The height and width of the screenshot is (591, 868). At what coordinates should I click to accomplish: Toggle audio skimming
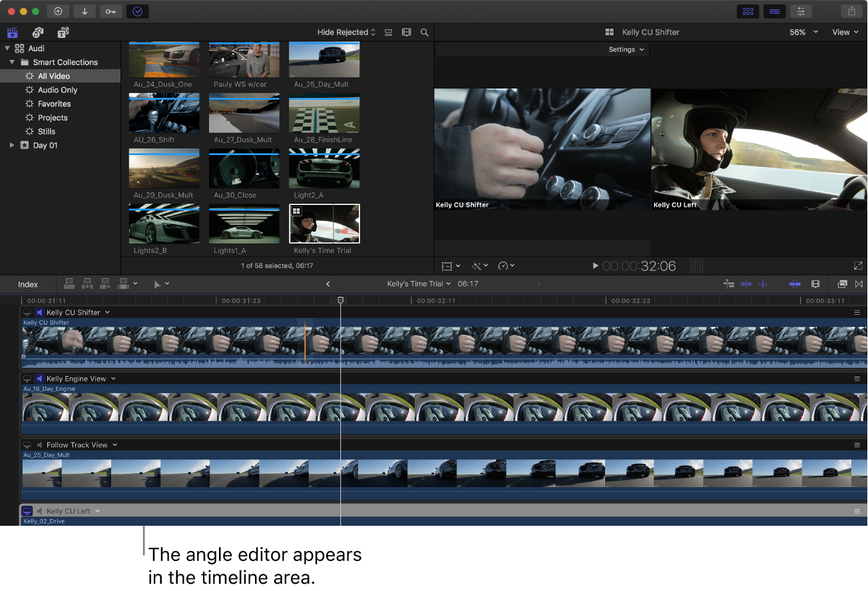pyautogui.click(x=762, y=284)
